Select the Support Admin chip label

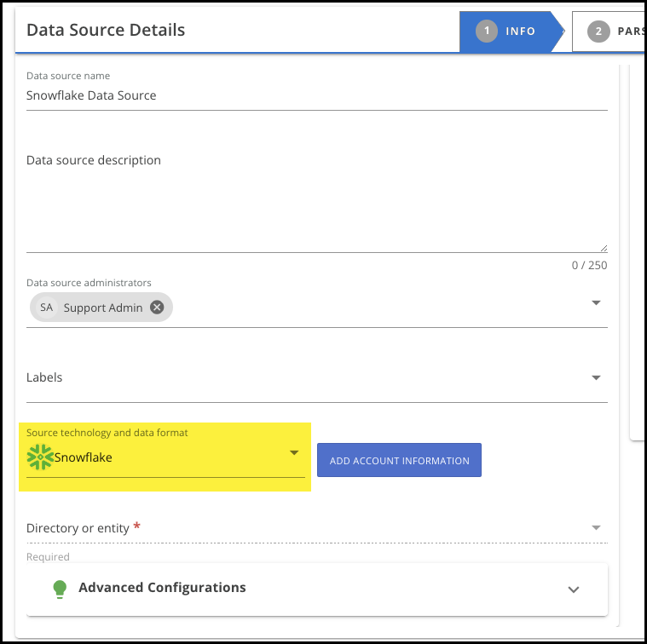(103, 308)
